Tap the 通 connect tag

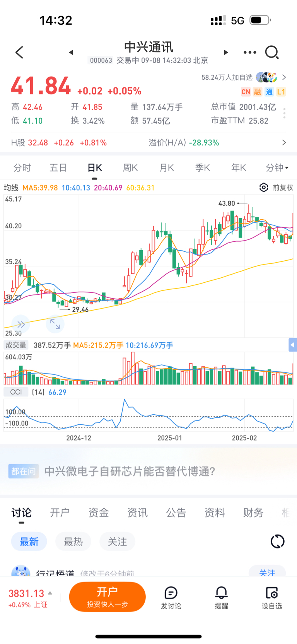point(269,92)
